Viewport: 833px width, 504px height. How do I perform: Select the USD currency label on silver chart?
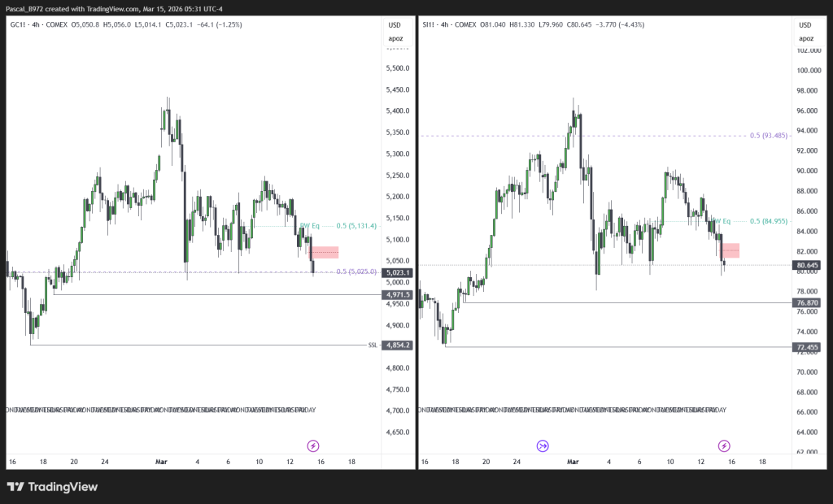point(805,24)
